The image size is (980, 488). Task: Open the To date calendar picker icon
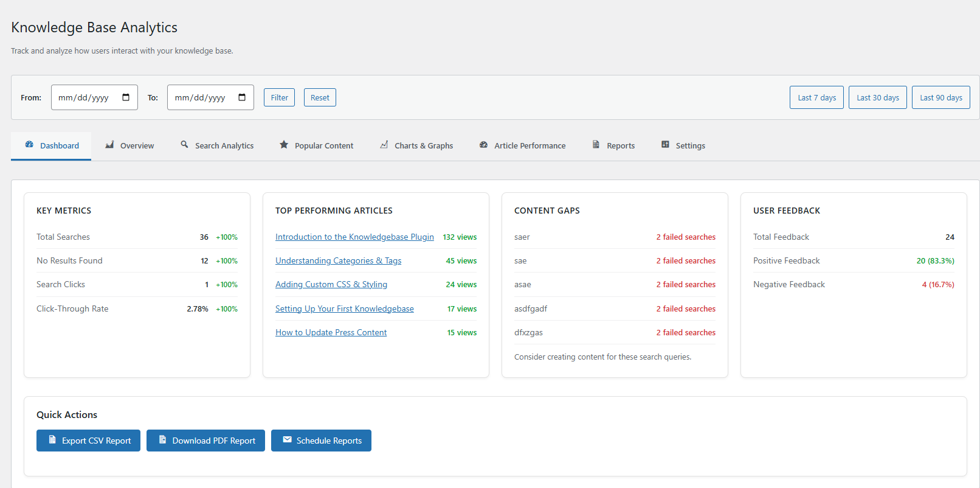click(242, 97)
